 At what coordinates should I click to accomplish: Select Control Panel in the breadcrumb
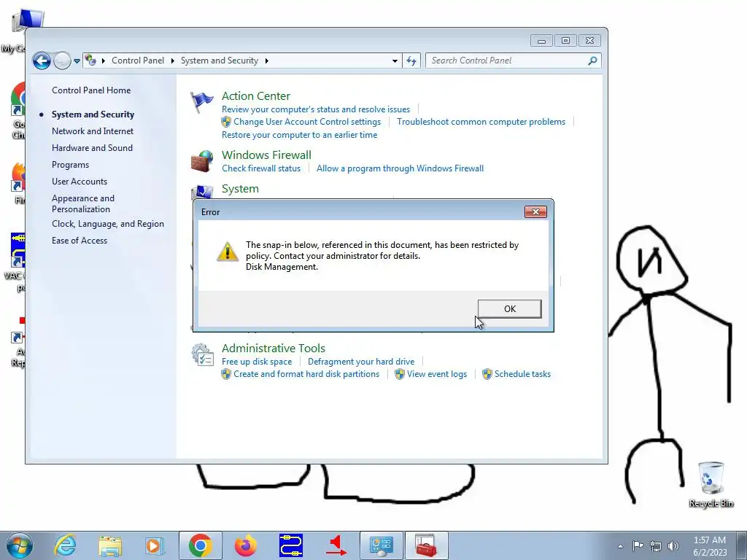(138, 61)
